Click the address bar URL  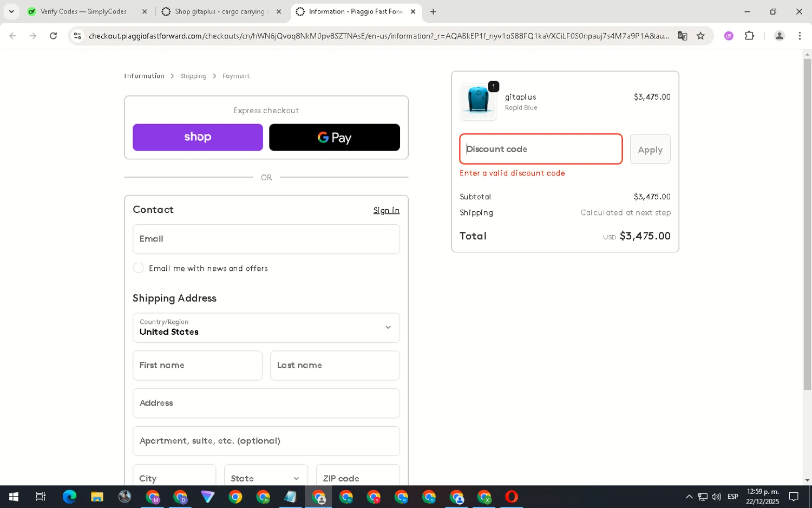tap(378, 36)
